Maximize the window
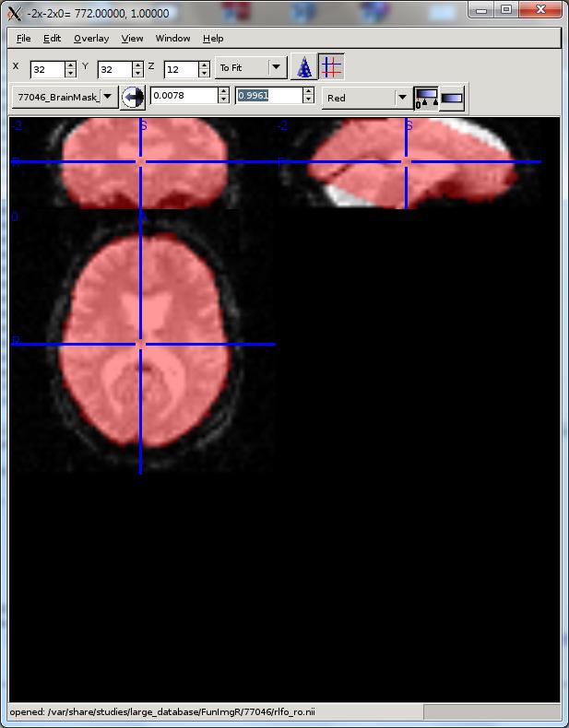This screenshot has width=569, height=728. click(x=505, y=9)
